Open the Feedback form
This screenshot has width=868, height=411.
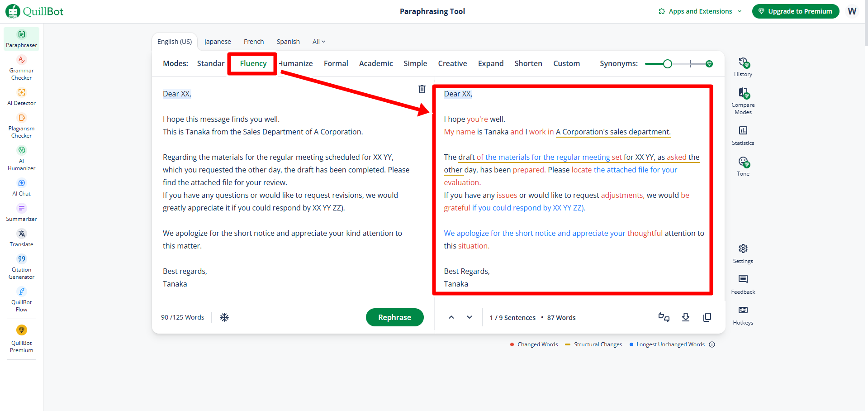tap(743, 285)
